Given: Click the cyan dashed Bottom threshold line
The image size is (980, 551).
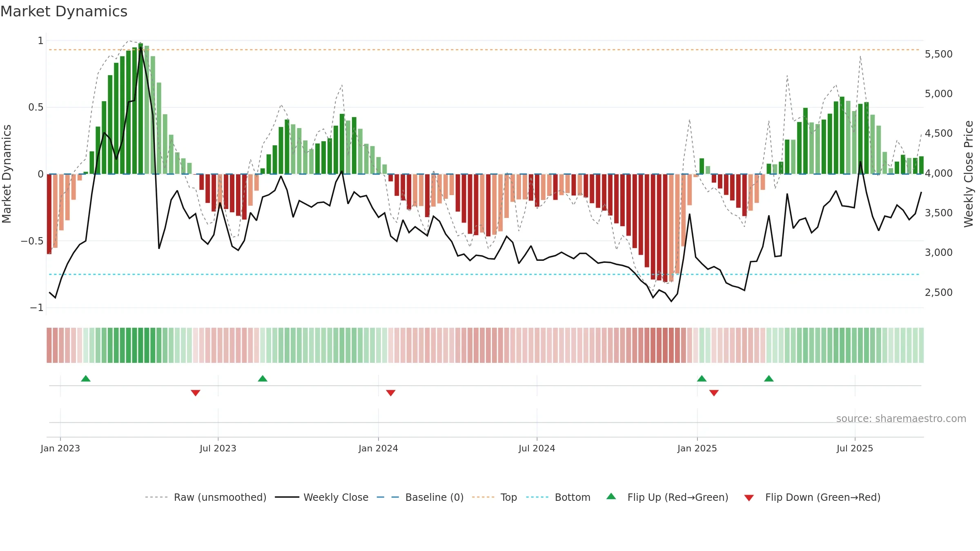Looking at the screenshot, I should pos(484,274).
